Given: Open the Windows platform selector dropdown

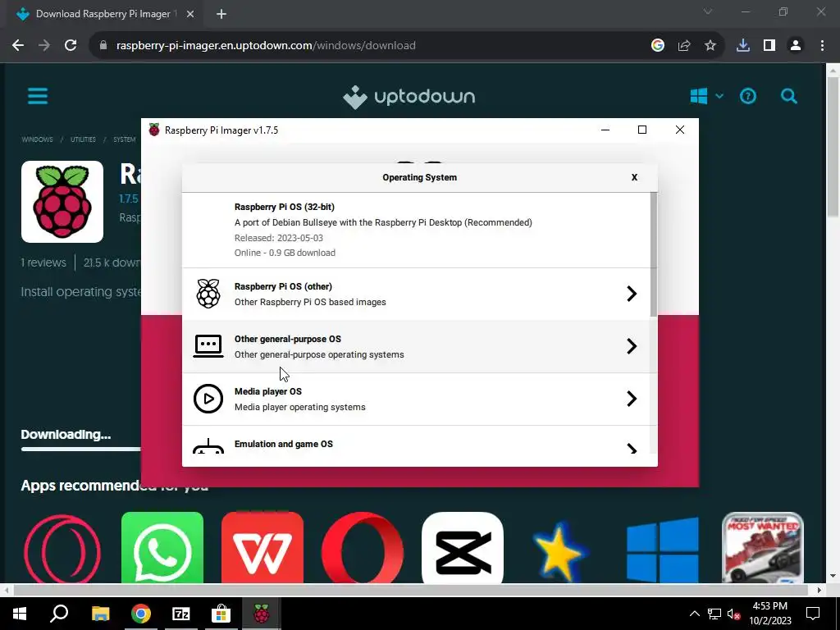Looking at the screenshot, I should pos(706,97).
